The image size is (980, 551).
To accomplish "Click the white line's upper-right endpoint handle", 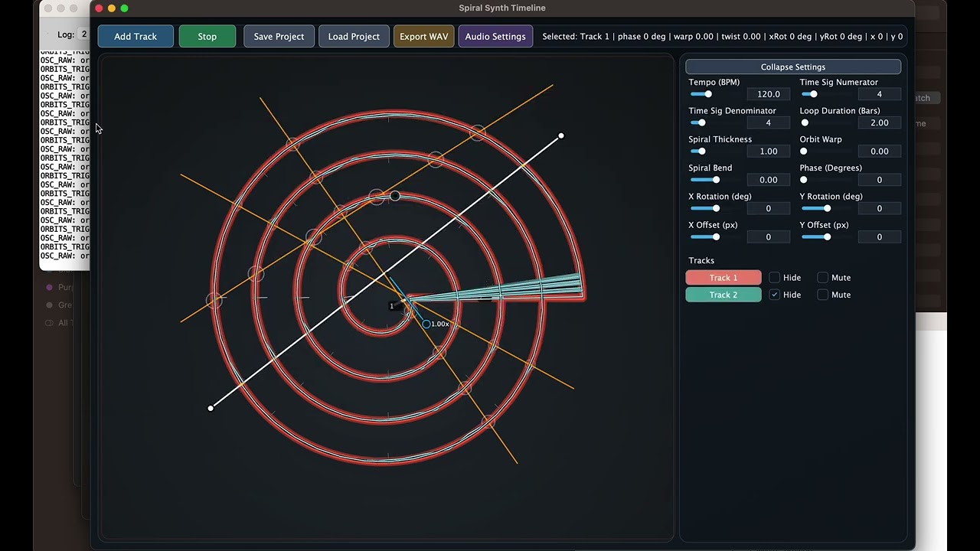I will [x=561, y=136].
